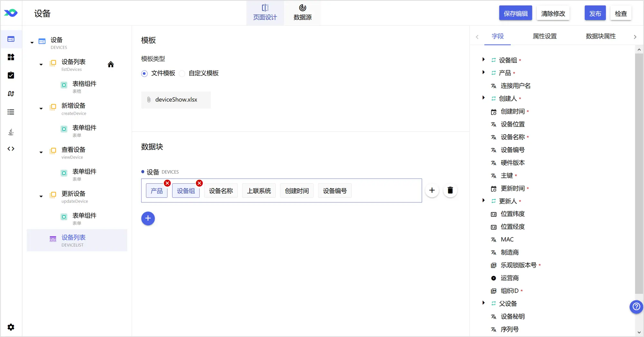The height and width of the screenshot is (337, 644).
Task: Expand the 创建人 field node
Action: tap(483, 98)
